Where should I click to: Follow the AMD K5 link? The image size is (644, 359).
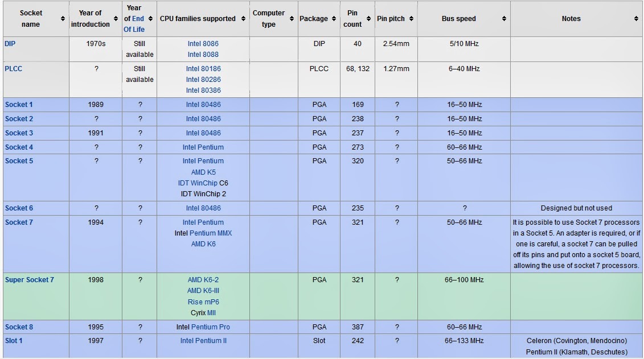click(203, 172)
